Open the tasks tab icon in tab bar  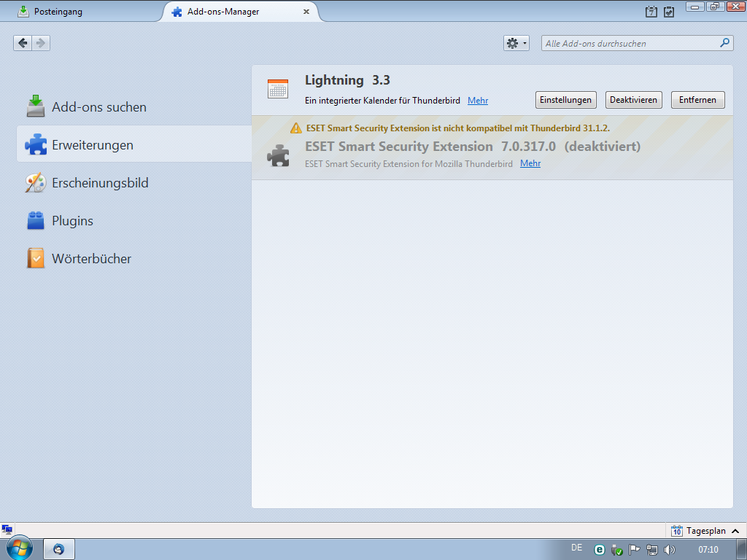(x=669, y=12)
